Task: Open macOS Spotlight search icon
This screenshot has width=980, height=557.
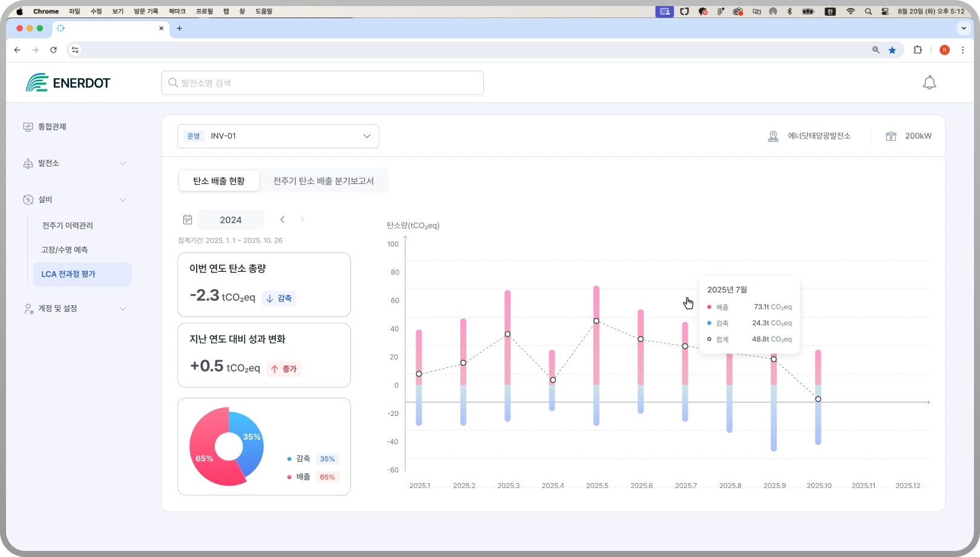Action: point(868,12)
